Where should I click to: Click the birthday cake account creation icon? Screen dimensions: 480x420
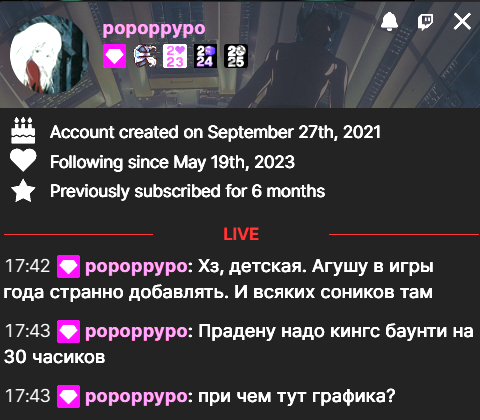pos(23,131)
